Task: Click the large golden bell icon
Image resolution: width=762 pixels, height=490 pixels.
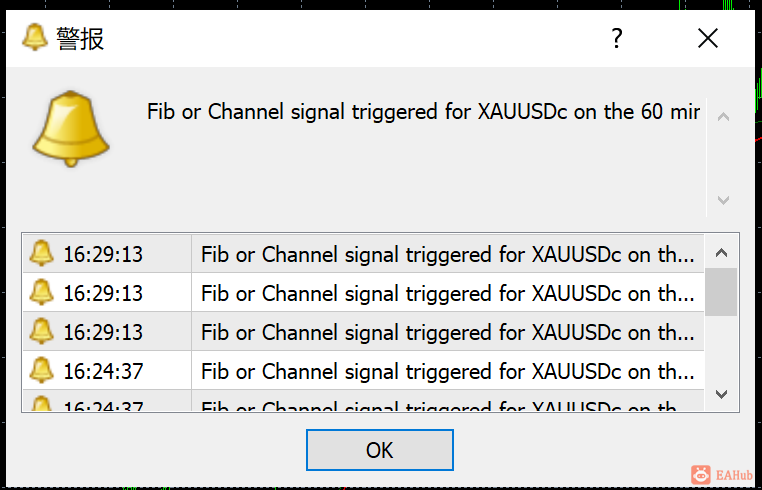Action: click(69, 128)
